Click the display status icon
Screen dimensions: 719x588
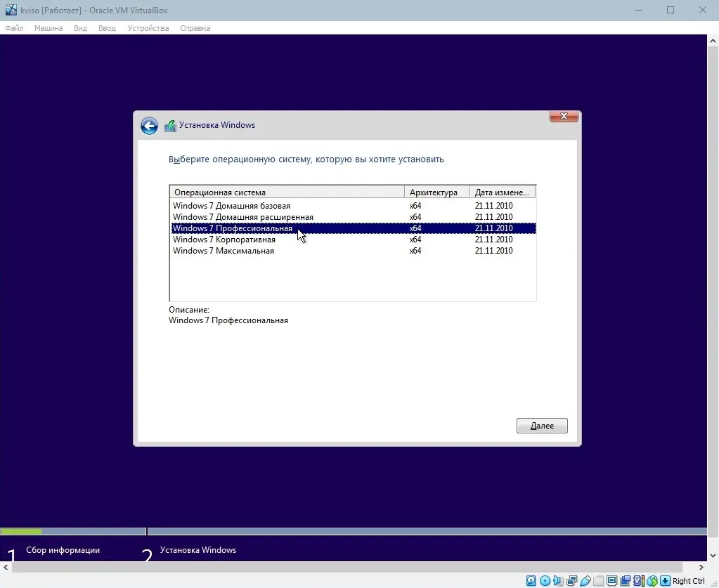click(x=611, y=580)
